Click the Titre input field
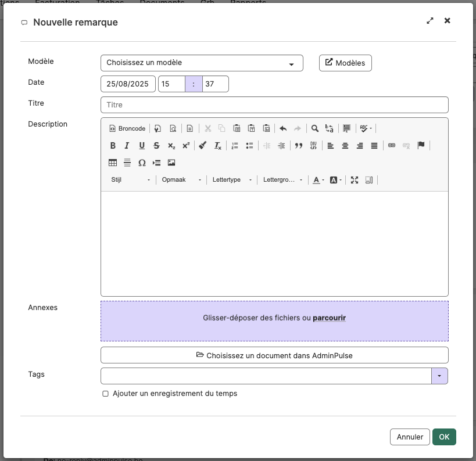Viewport: 476px width, 461px height. tap(274, 105)
